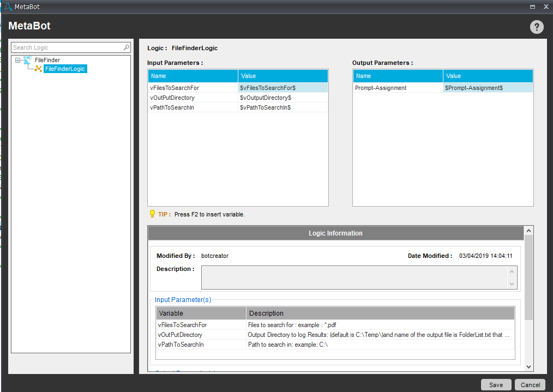This screenshot has height=392, width=553.
Task: Click the FileFinderLogic node icon
Action: coord(38,69)
